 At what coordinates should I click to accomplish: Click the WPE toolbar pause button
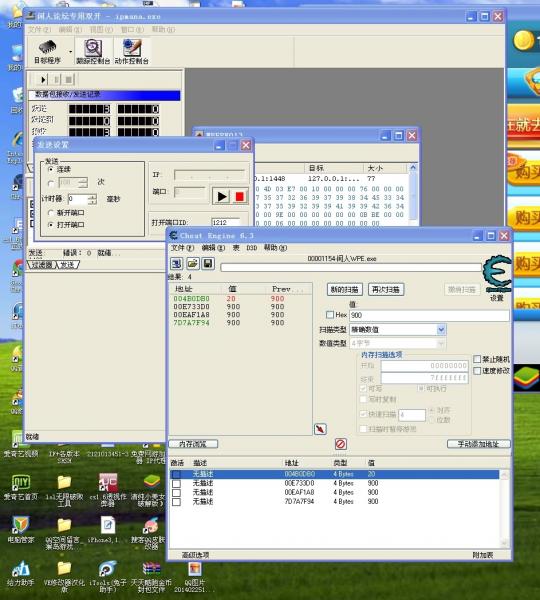click(56, 80)
